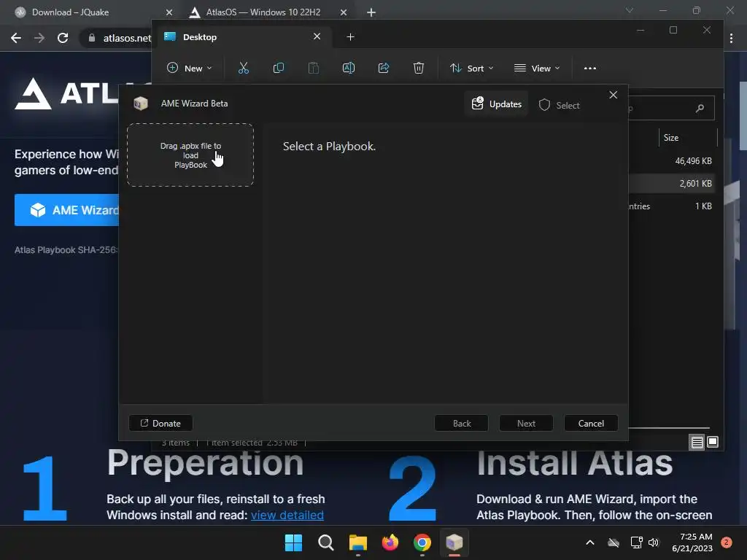Open the New dropdown in File Explorer
747x560 pixels.
point(189,68)
